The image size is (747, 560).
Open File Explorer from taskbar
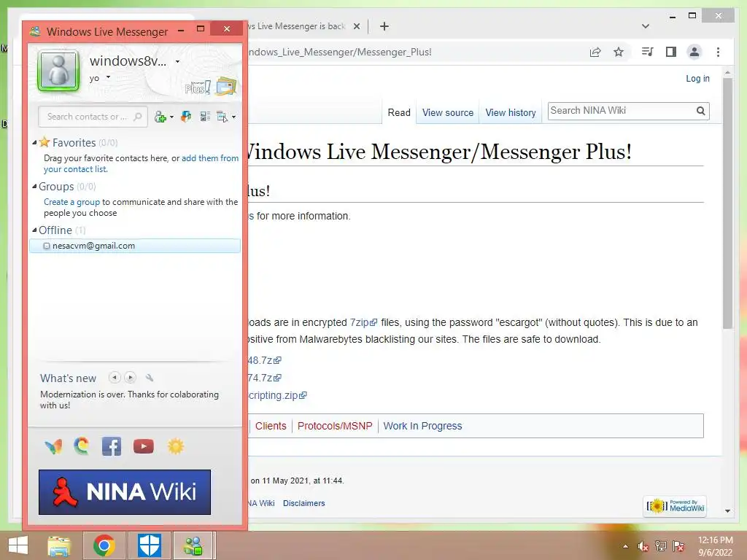click(x=58, y=545)
